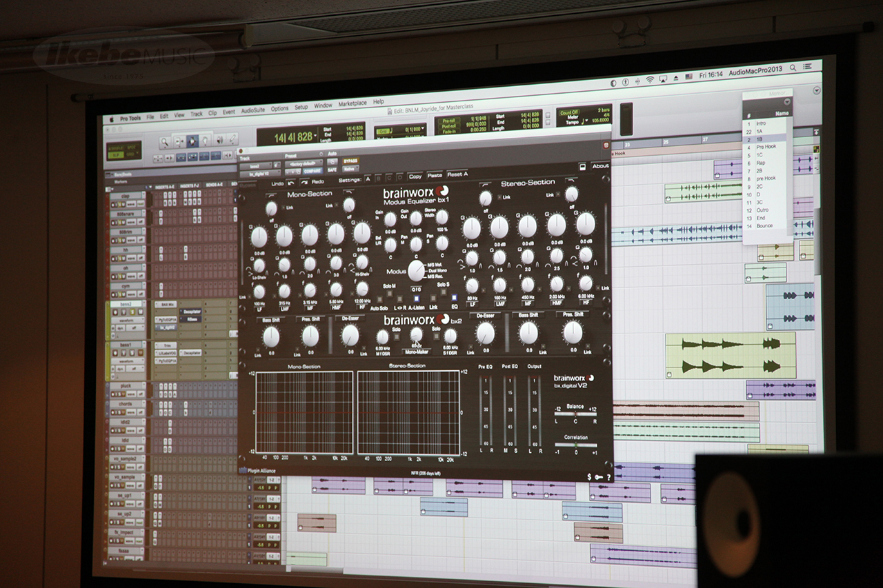Open the factory default preset dropdown
This screenshot has height=588, width=883.
304,163
